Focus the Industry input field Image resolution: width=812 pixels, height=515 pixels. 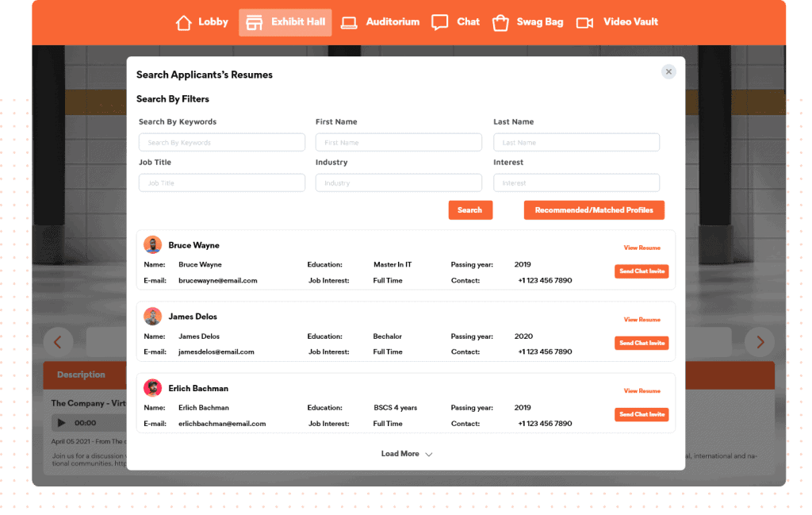pyautogui.click(x=399, y=183)
